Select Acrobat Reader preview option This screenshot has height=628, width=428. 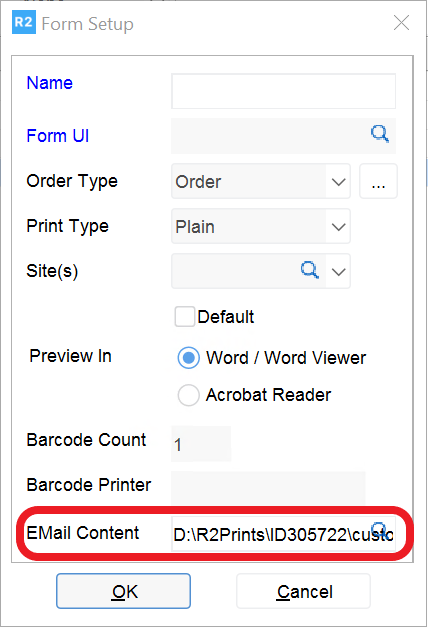pos(189,395)
